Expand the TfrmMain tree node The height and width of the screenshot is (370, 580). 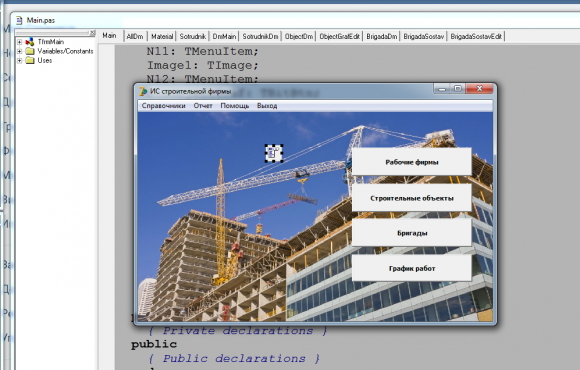[x=20, y=42]
